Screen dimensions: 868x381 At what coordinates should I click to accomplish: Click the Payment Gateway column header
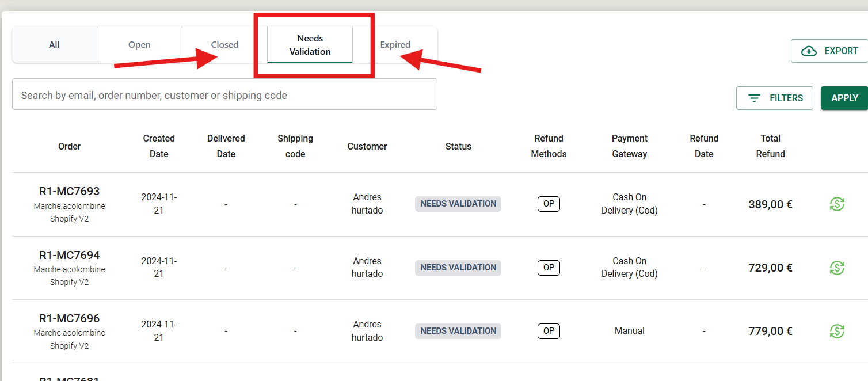click(630, 146)
